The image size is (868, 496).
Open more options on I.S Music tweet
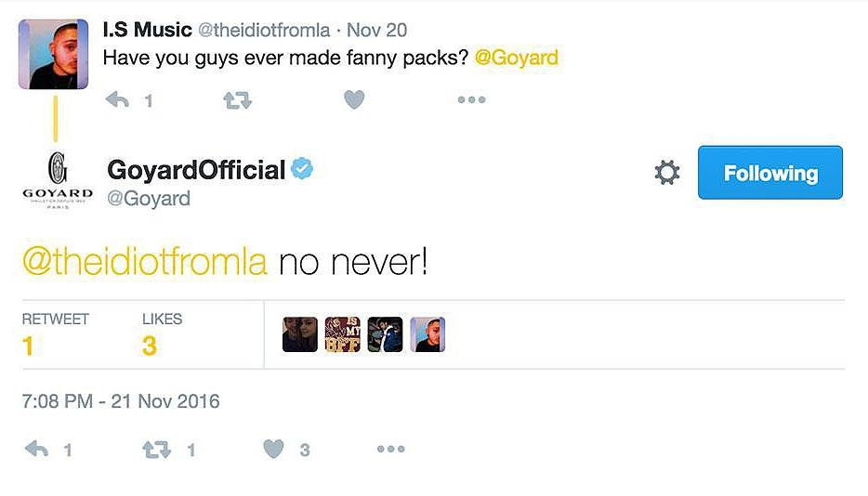click(x=471, y=100)
